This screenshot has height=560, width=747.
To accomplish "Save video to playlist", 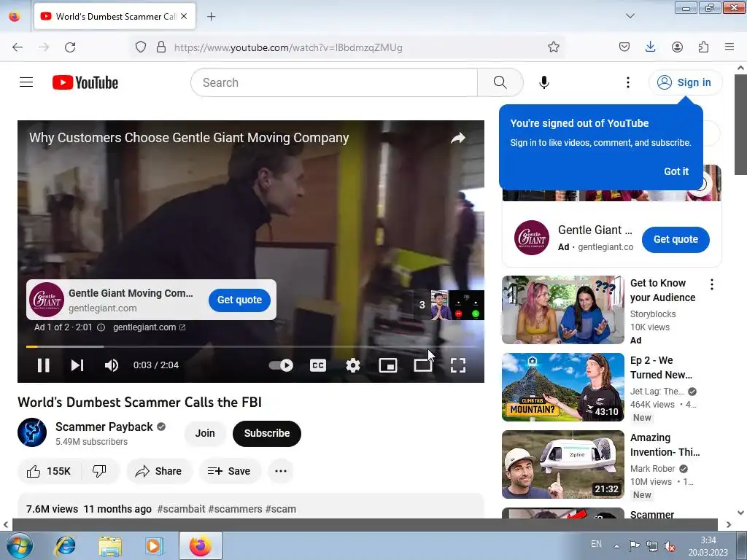I will coord(229,471).
